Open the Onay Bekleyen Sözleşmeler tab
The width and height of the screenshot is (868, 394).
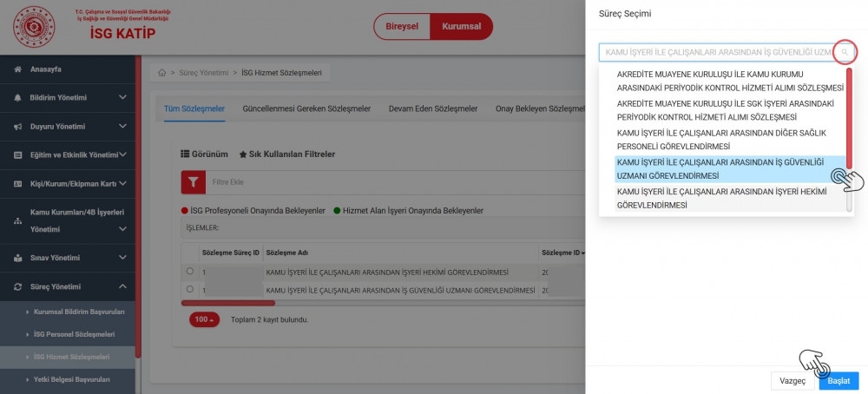tap(540, 108)
